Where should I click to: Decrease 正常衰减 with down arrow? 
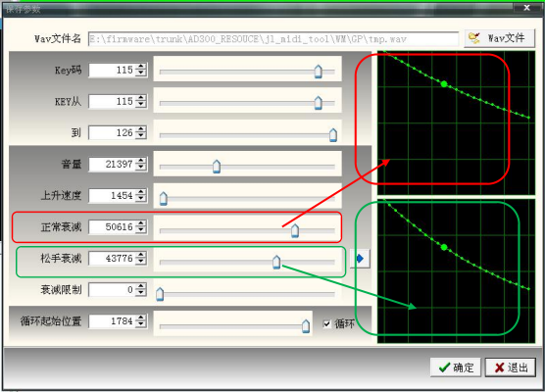(x=140, y=230)
